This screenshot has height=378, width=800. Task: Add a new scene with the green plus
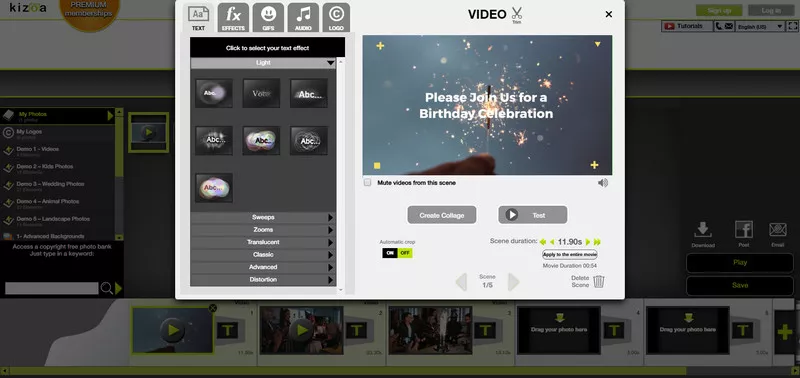785,332
